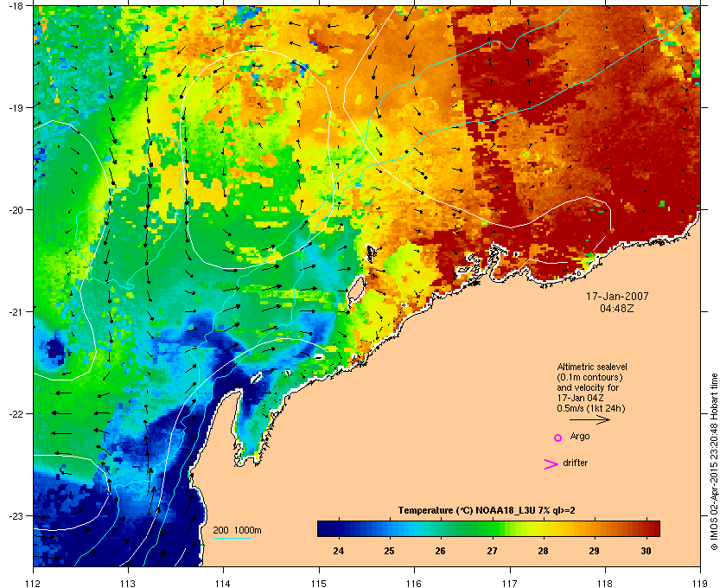Viewport: 726px width, 588px height.
Task: Click the latitude axis label -21
Action: (x=16, y=312)
